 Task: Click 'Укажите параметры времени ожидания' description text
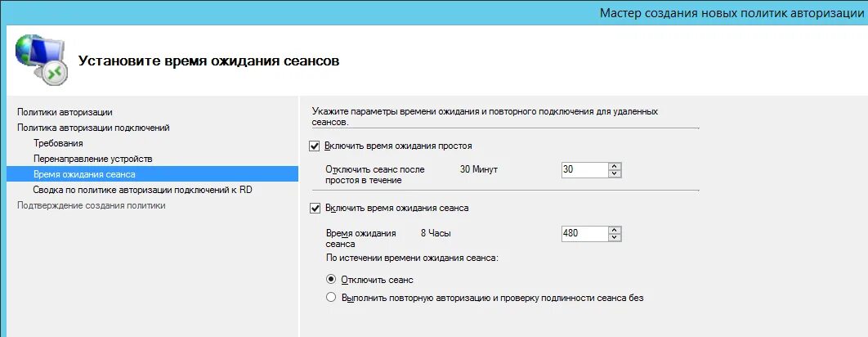(x=485, y=116)
